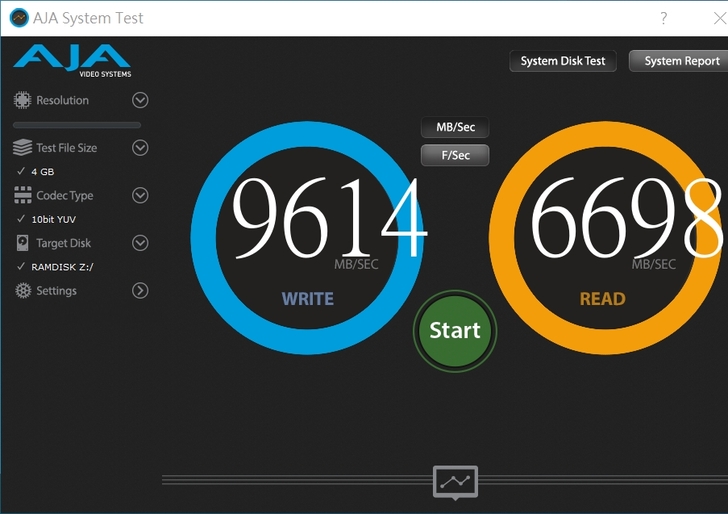Screen dimensions: 728x514
Task: Open the System Report tab
Action: click(680, 61)
